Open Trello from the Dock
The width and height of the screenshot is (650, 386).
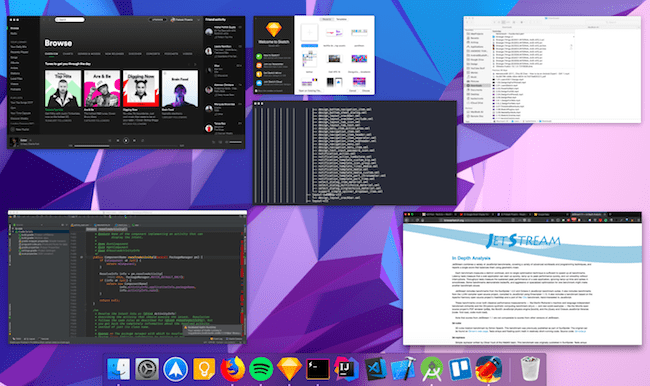click(x=460, y=369)
